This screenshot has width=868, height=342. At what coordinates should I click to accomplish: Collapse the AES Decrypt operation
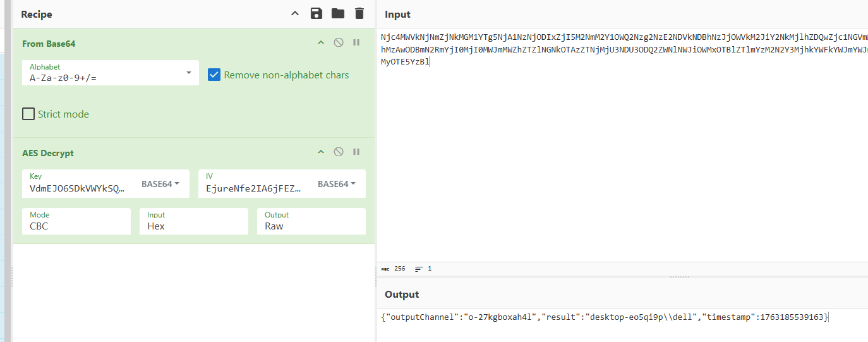[x=321, y=152]
